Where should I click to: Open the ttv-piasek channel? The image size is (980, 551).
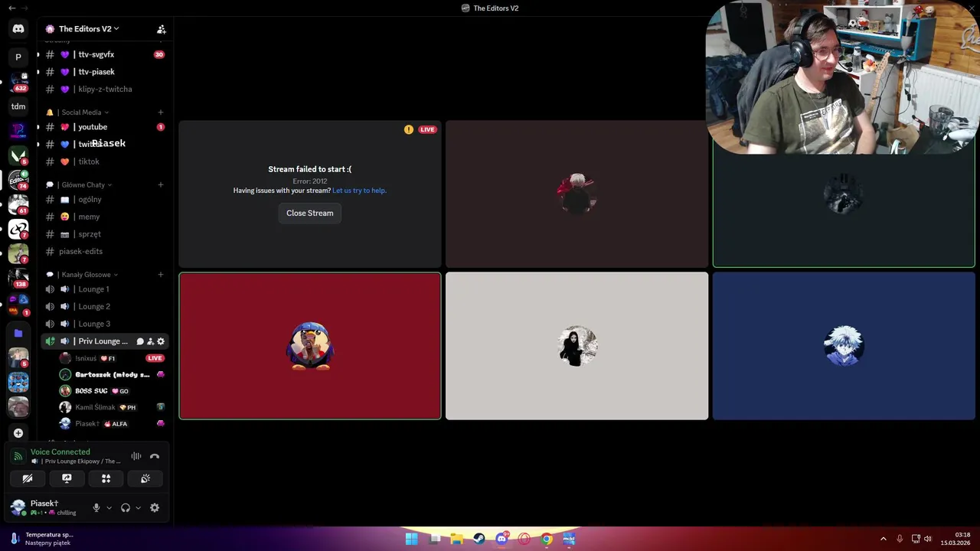click(x=105, y=72)
